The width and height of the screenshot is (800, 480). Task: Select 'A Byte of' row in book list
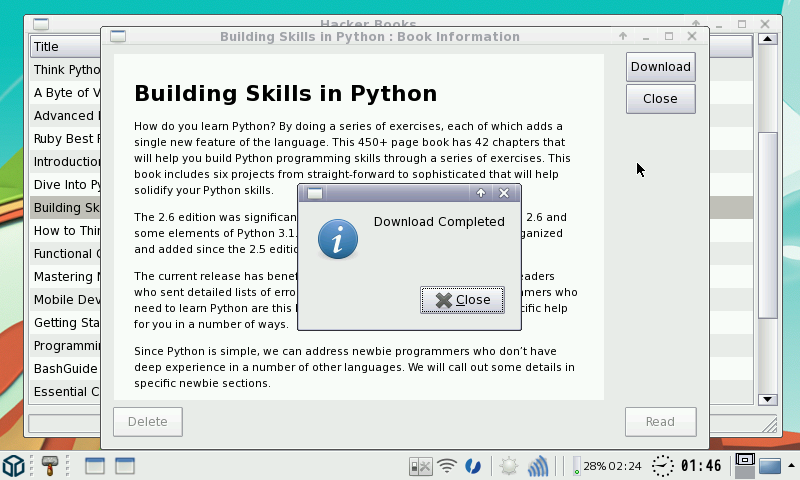click(65, 92)
